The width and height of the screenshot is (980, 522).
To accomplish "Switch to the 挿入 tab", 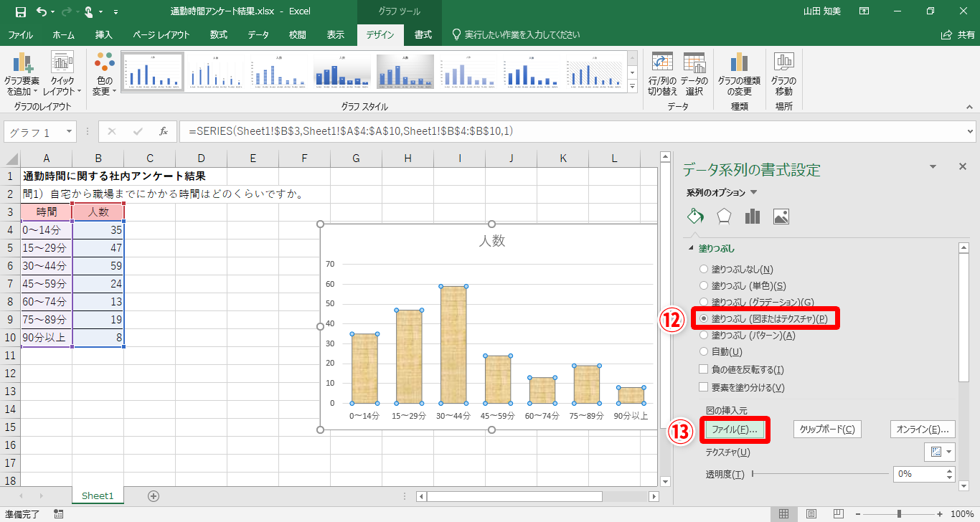I will (x=104, y=34).
